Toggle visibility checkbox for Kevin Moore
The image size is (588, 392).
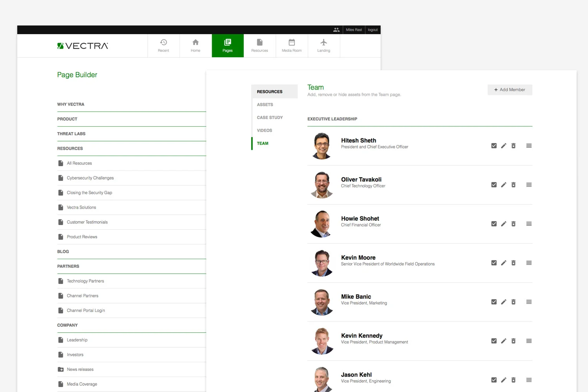[x=494, y=263]
